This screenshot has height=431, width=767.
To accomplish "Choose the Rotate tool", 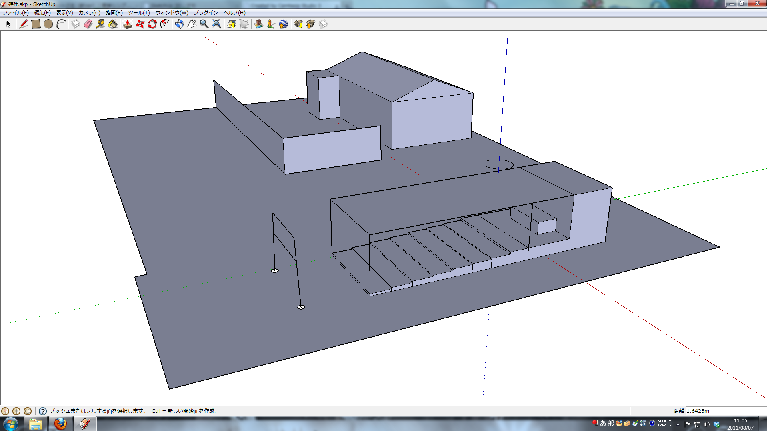I will (152, 24).
